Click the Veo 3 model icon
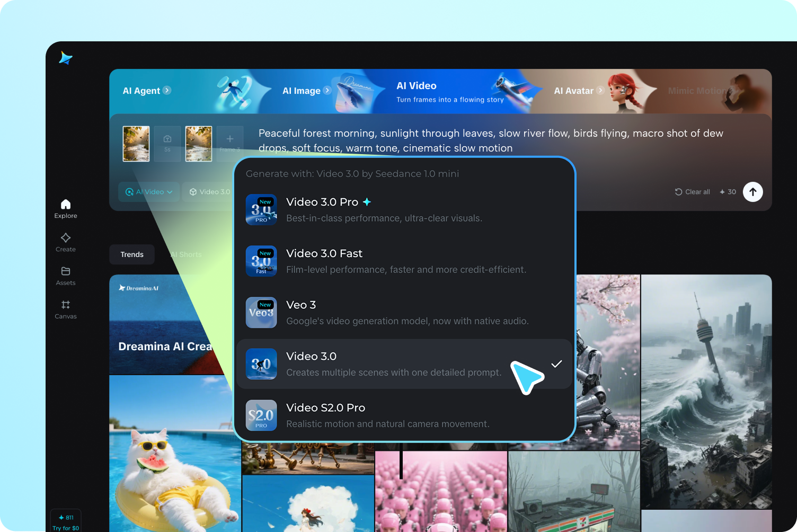 [x=261, y=313]
